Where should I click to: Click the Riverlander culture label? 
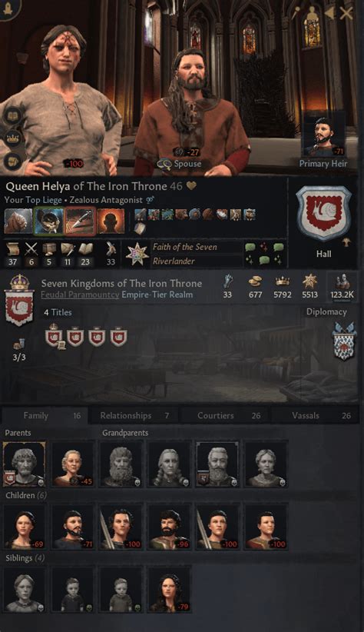[x=174, y=261]
